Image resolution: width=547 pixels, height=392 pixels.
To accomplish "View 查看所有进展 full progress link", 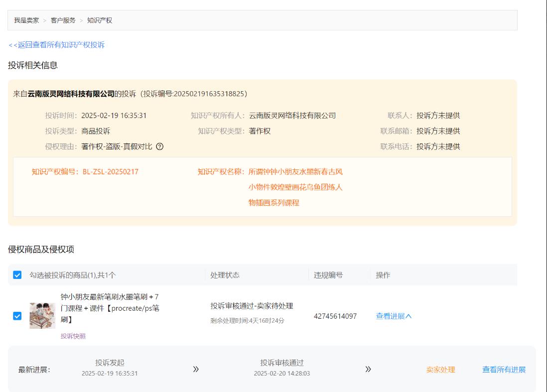I will click(x=504, y=370).
